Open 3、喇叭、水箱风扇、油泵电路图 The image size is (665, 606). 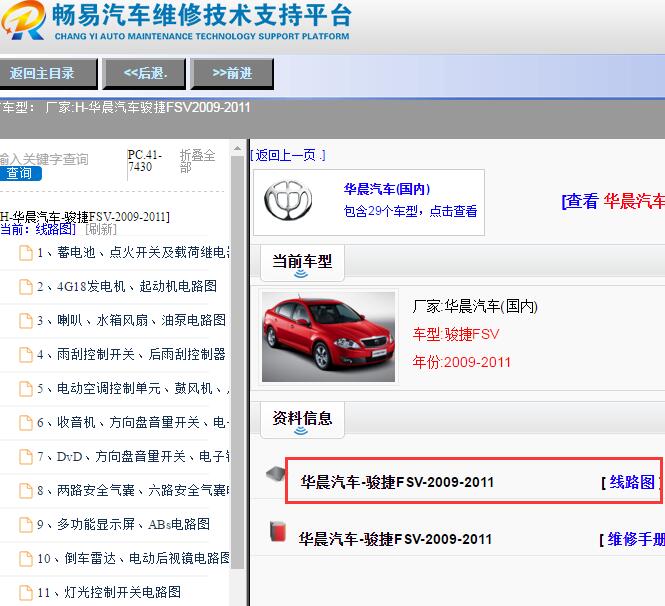point(131,320)
